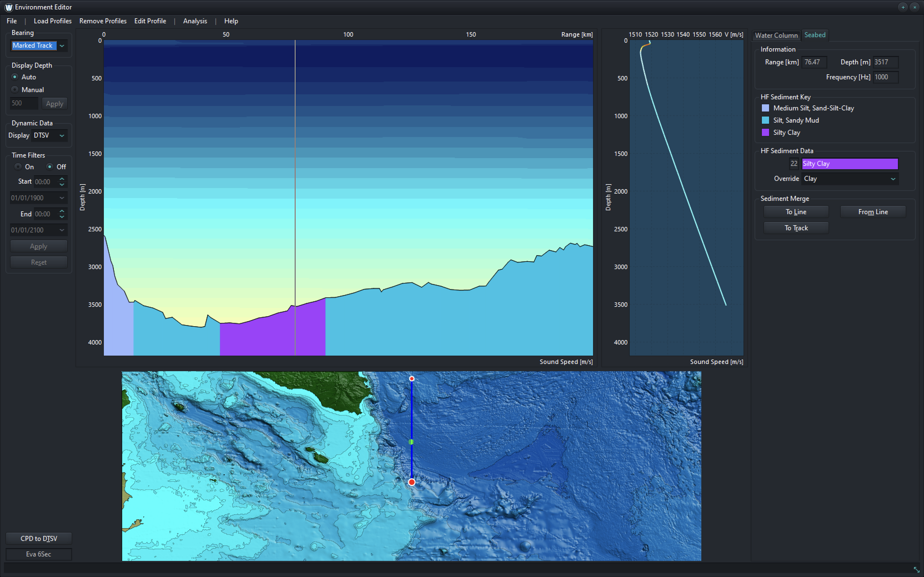Select the Water Column tab
The width and height of the screenshot is (924, 577).
click(774, 35)
